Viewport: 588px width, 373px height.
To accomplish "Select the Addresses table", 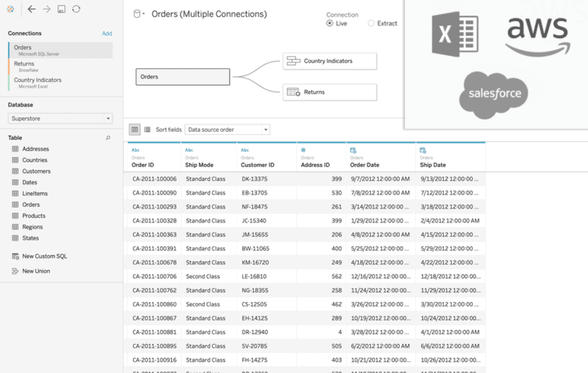I will pos(36,149).
